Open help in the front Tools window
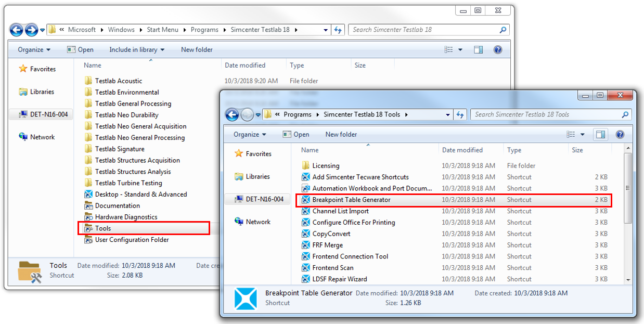 [620, 134]
